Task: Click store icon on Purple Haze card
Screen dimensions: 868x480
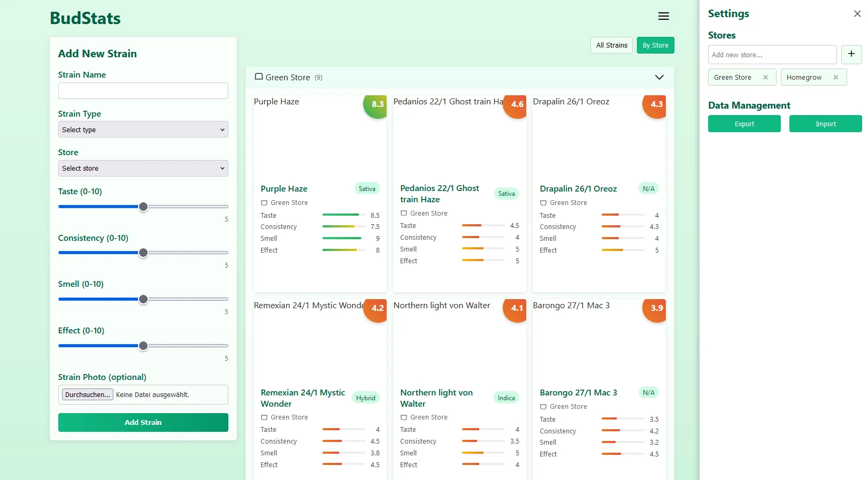Action: pyautogui.click(x=264, y=203)
